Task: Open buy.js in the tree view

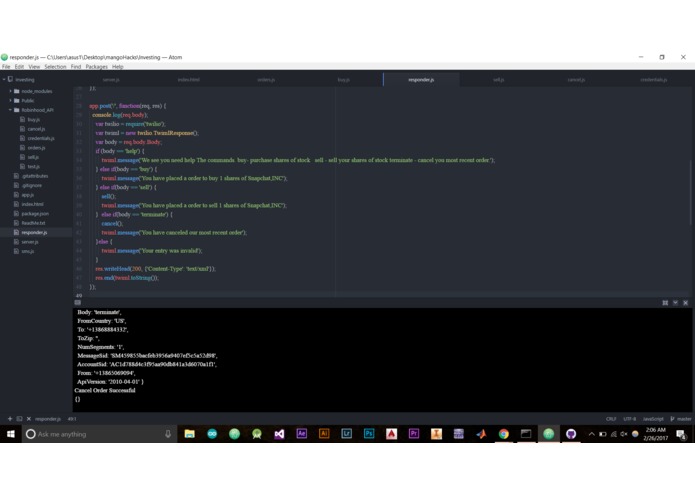Action: point(34,120)
